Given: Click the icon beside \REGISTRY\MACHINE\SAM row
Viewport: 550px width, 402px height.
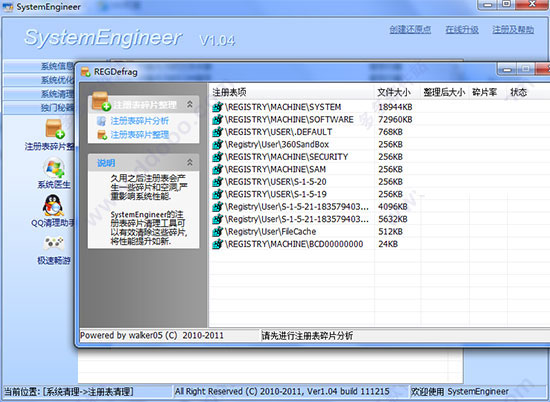Looking at the screenshot, I should (217, 169).
